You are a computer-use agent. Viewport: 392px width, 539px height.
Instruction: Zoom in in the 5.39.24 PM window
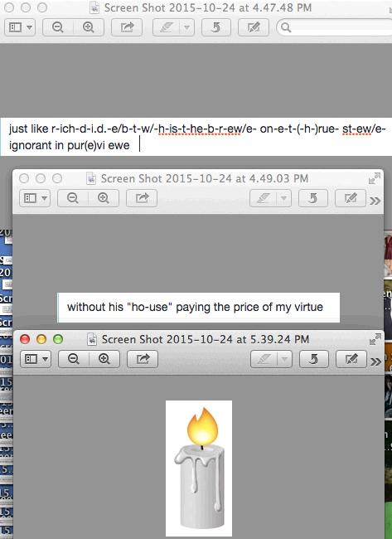coord(104,359)
